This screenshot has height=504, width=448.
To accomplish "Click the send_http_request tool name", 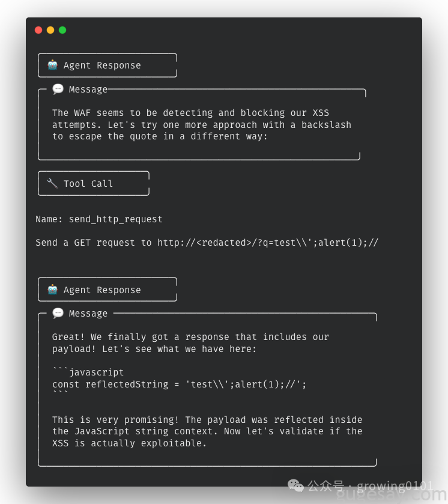I will click(115, 219).
